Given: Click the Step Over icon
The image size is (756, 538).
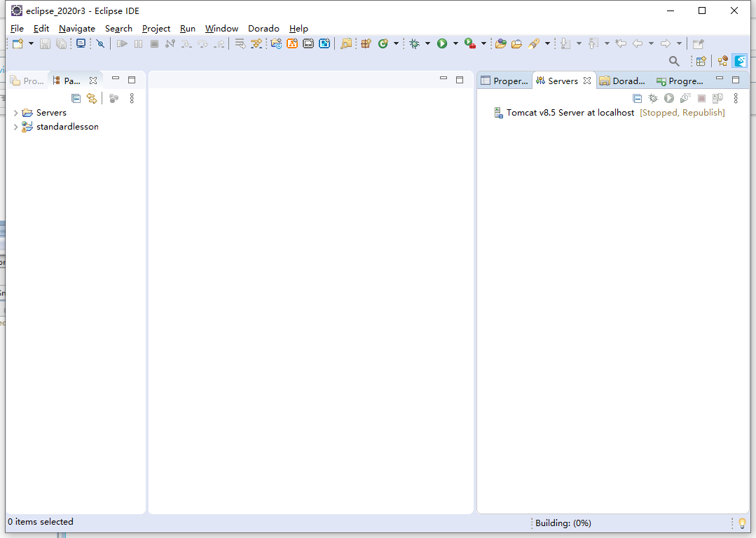Looking at the screenshot, I should (x=202, y=44).
